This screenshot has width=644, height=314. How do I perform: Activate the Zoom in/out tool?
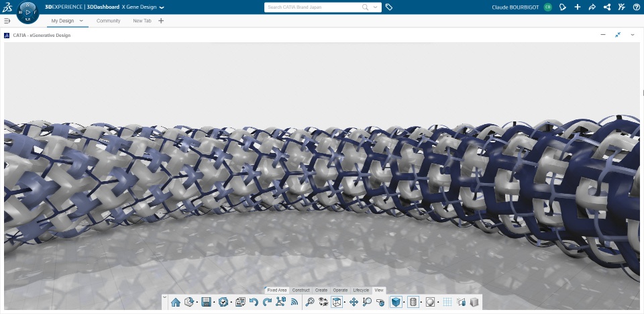point(367,302)
